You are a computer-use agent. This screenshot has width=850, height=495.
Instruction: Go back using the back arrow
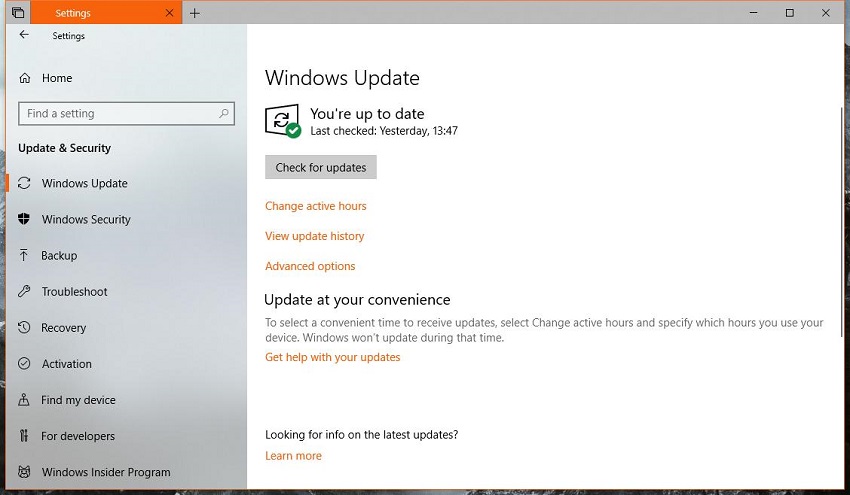click(x=24, y=35)
